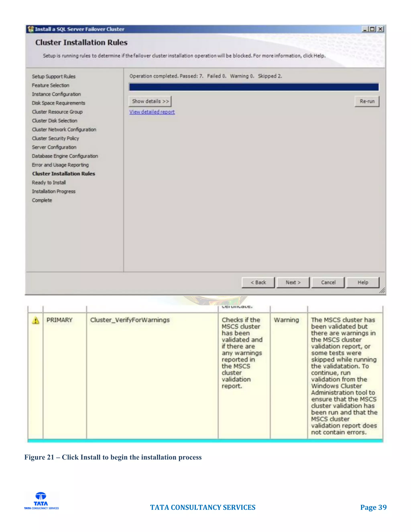Click the TATA CONSULTANCY SERVICES footer text
411x532 pixels.
(203, 507)
